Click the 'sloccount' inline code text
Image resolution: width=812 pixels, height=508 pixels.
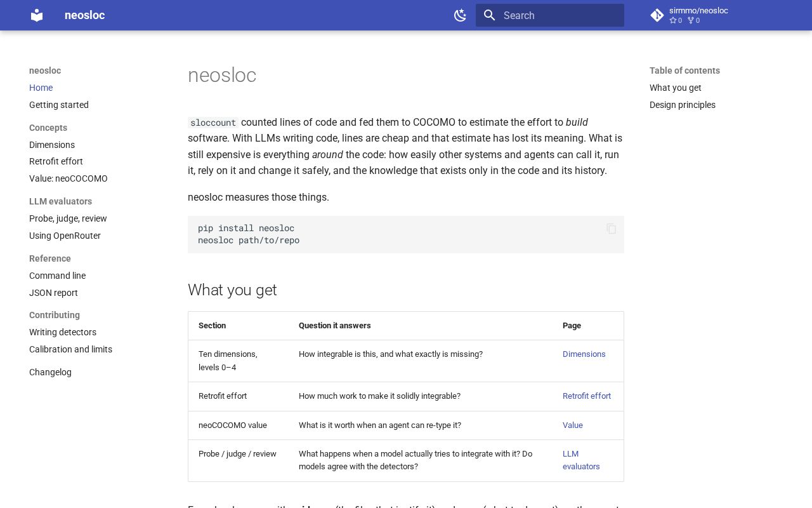tap(213, 123)
